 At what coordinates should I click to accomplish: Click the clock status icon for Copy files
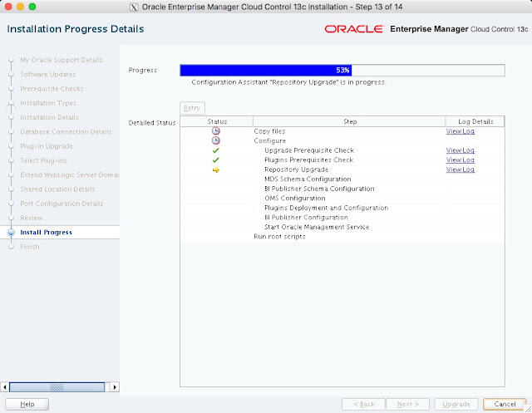pyautogui.click(x=216, y=131)
